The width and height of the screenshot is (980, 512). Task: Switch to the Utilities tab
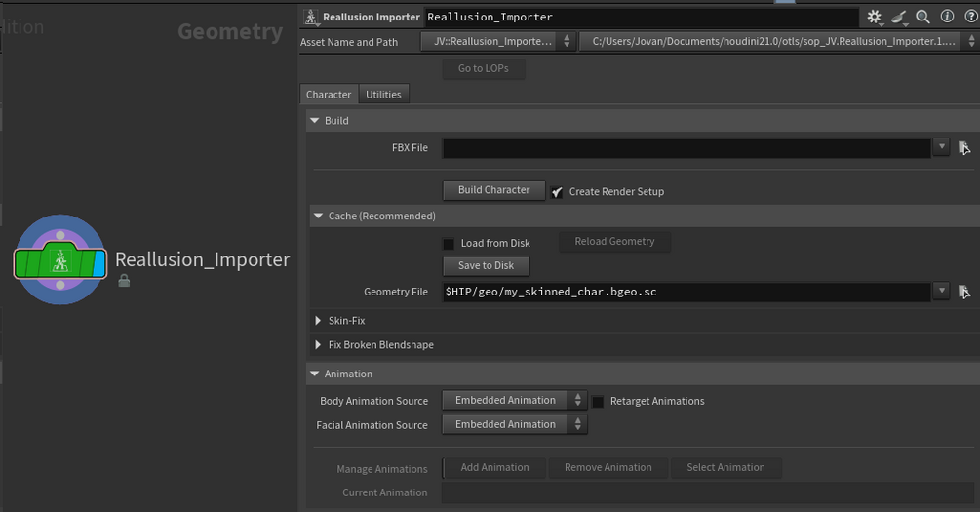point(384,95)
